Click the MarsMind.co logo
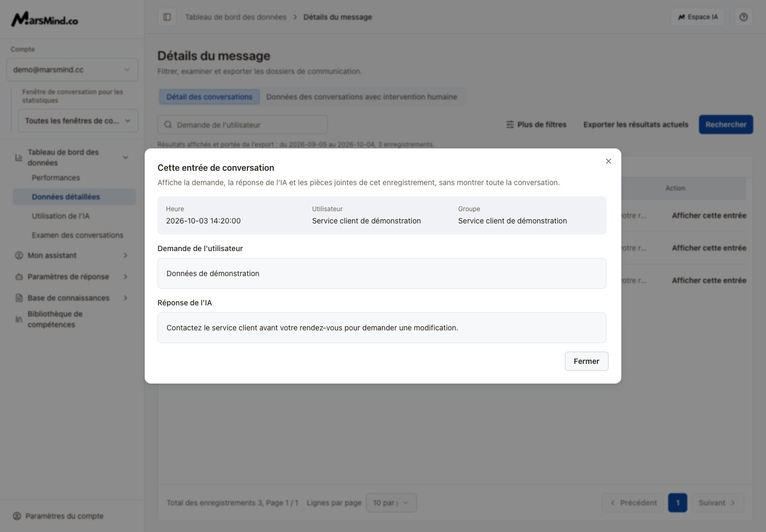The height and width of the screenshot is (532, 766). point(45,20)
